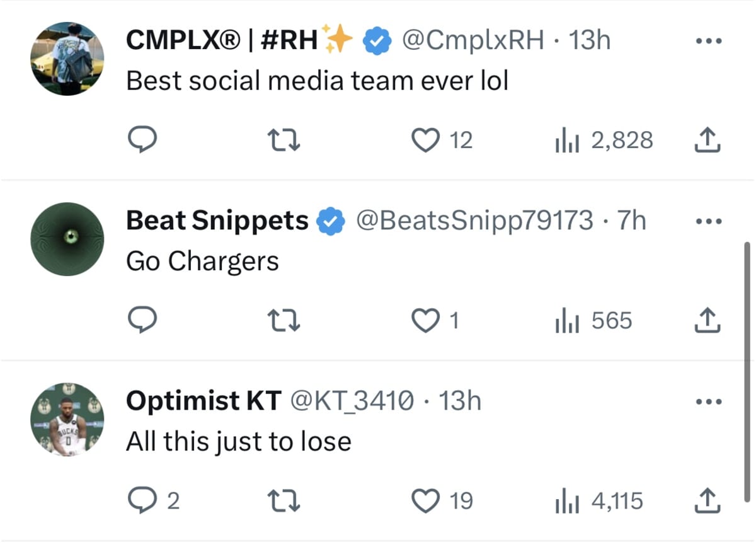Share the Beat Snippets tweet

click(707, 321)
